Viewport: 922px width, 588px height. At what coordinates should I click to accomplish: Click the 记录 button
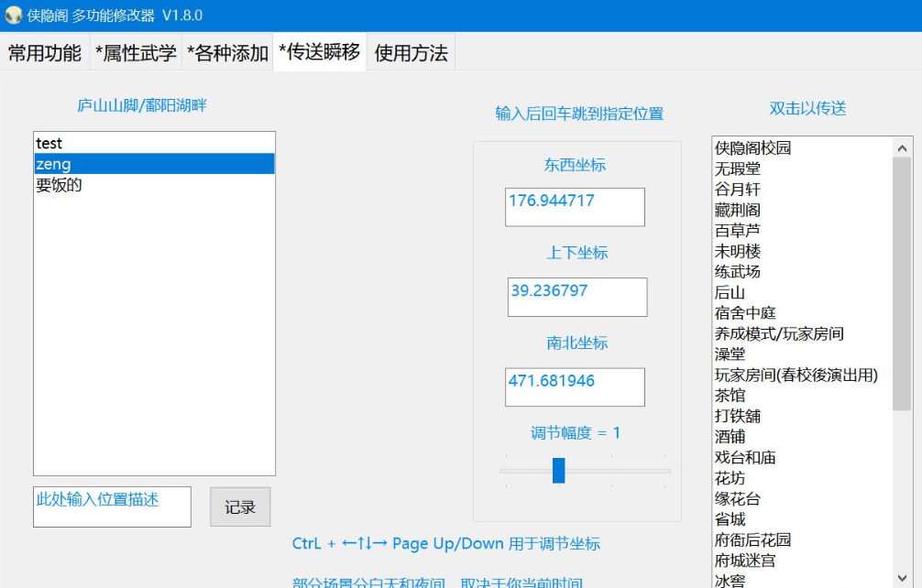240,506
